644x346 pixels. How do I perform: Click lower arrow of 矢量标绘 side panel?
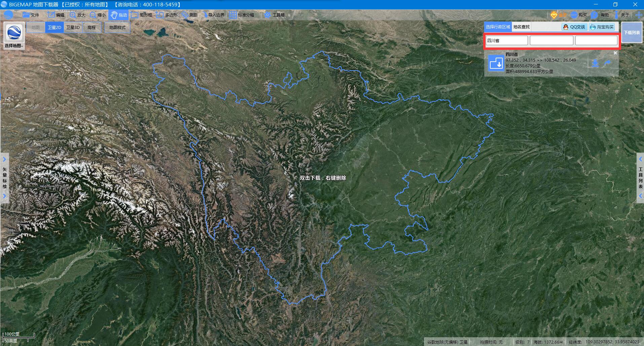[4, 196]
